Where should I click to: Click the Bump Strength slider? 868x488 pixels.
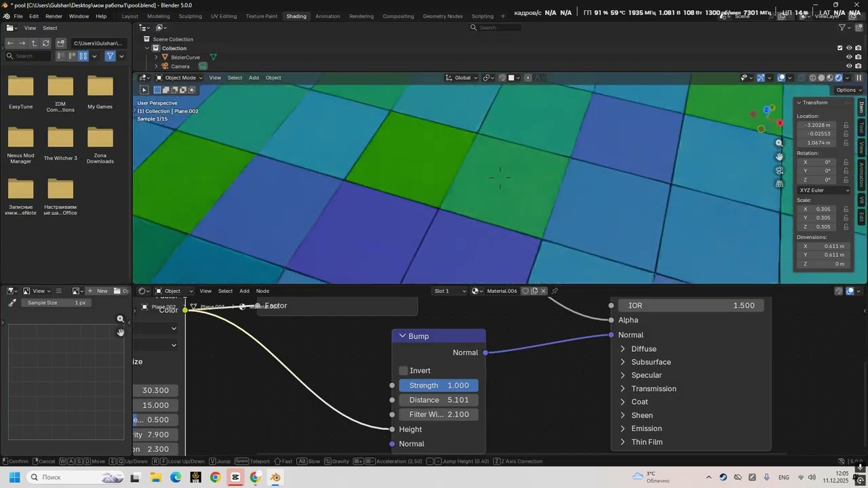click(x=439, y=386)
